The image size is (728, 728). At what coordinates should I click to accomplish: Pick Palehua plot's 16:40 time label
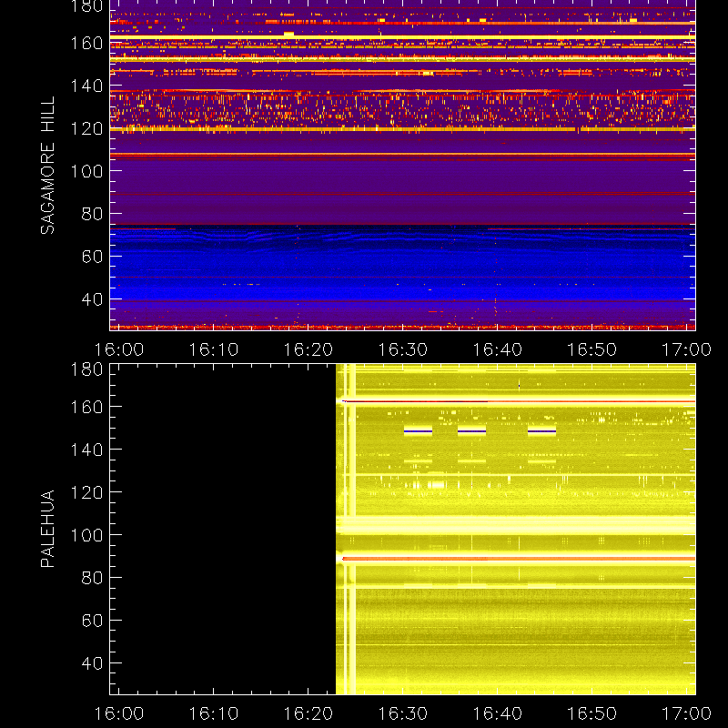tap(498, 713)
